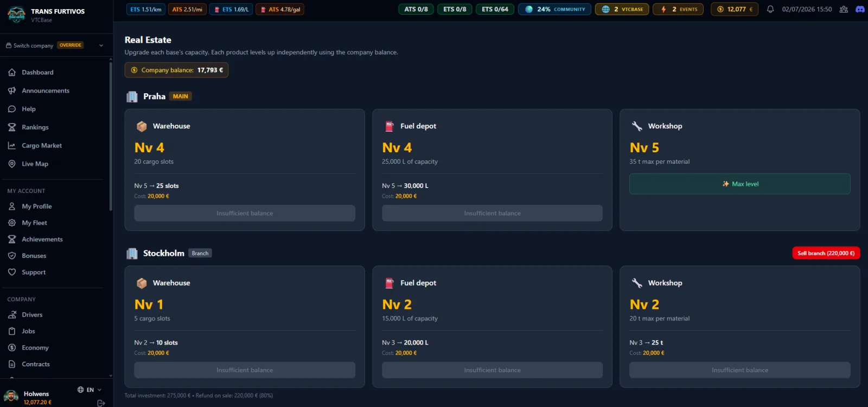868x407 pixels.
Task: Click the Live Map pin icon
Action: tap(12, 164)
